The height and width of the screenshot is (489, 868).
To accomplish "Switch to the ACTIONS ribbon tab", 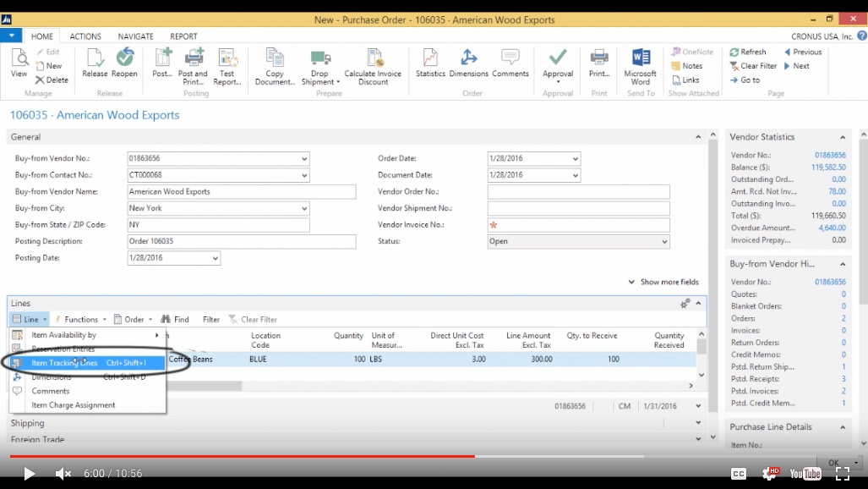I will [85, 36].
